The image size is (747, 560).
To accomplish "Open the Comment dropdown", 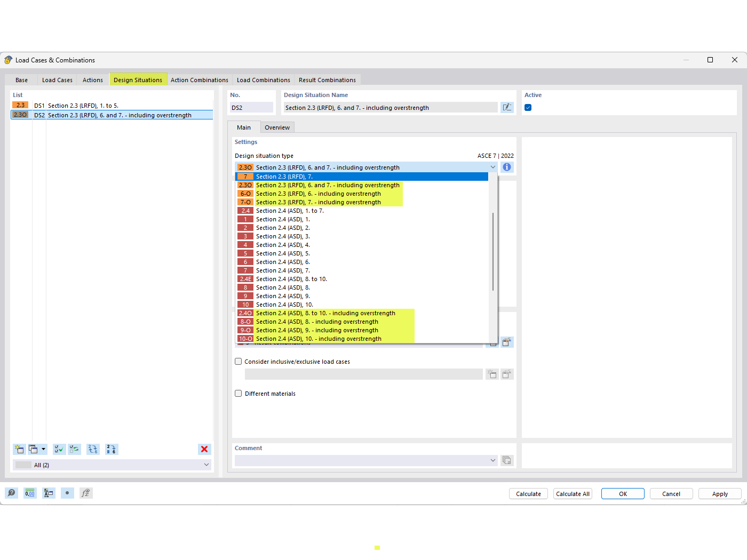I will [492, 460].
